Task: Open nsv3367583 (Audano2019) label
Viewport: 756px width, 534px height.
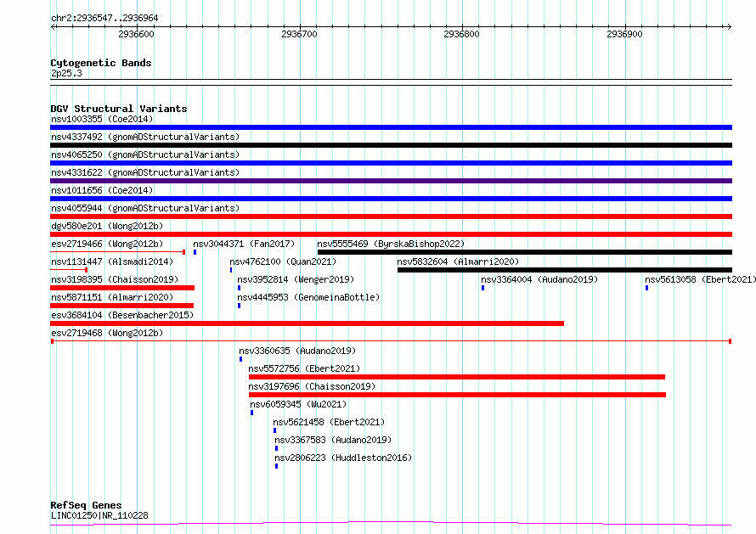Action: [333, 440]
